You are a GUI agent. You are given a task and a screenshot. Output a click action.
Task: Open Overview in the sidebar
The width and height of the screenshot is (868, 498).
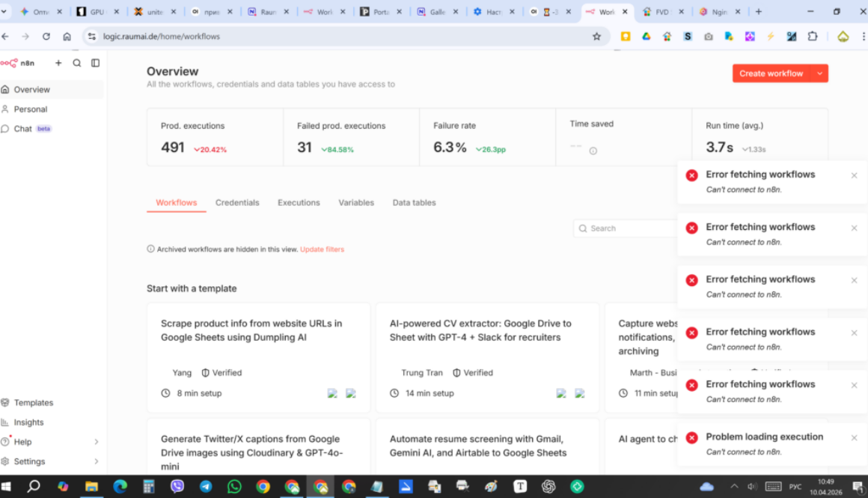[x=52, y=89]
